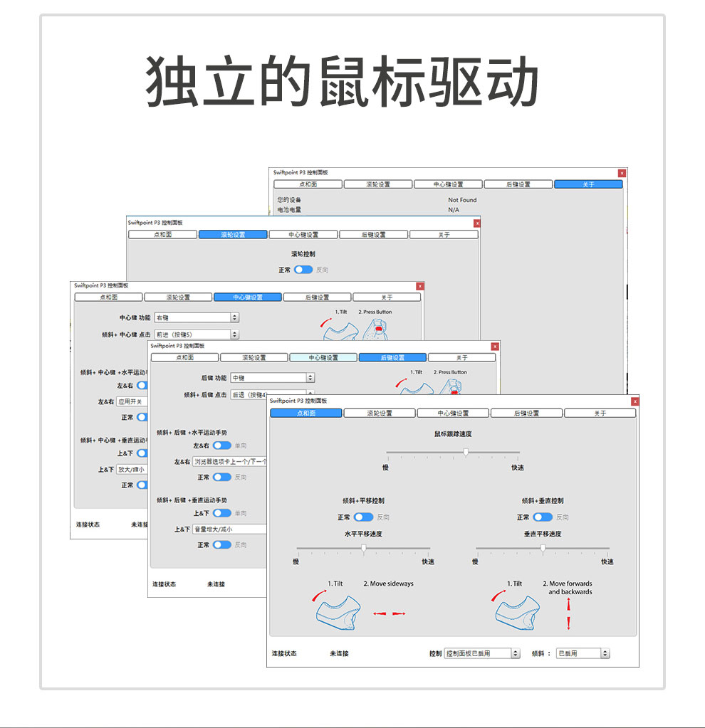Image resolution: width=705 pixels, height=728 pixels.
Task: Switch to 滚轮设置 tab in front window
Action: pyautogui.click(x=380, y=413)
